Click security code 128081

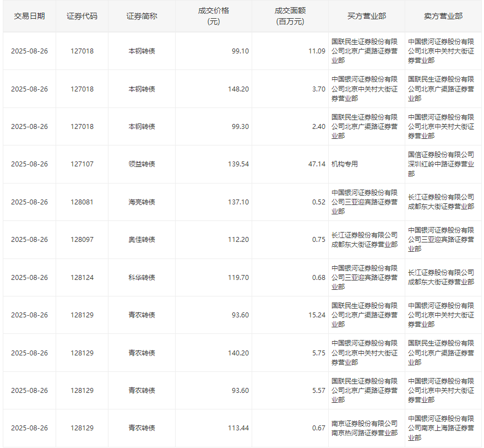point(82,202)
